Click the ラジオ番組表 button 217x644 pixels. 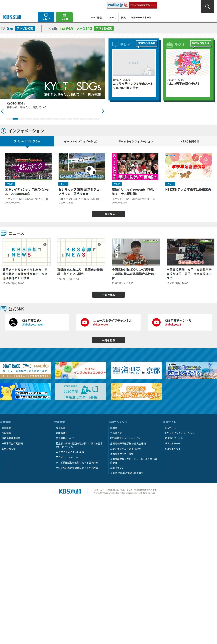click(x=104, y=28)
